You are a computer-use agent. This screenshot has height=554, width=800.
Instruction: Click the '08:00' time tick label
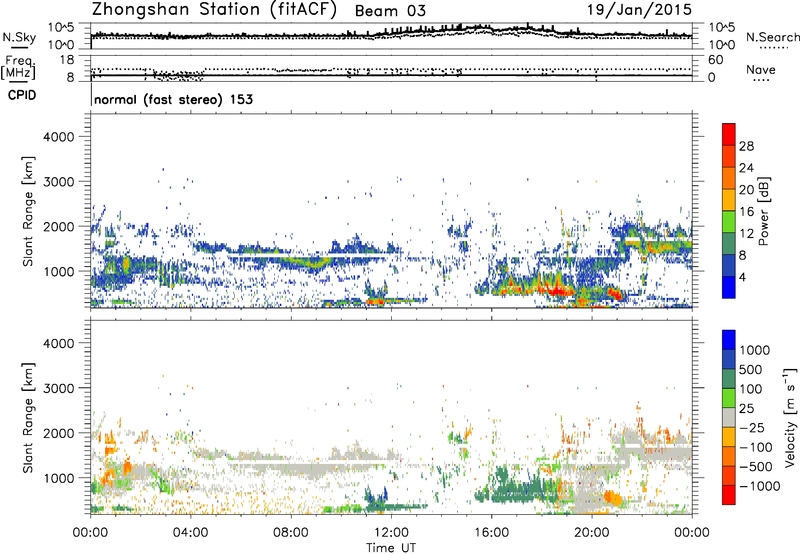[290, 533]
